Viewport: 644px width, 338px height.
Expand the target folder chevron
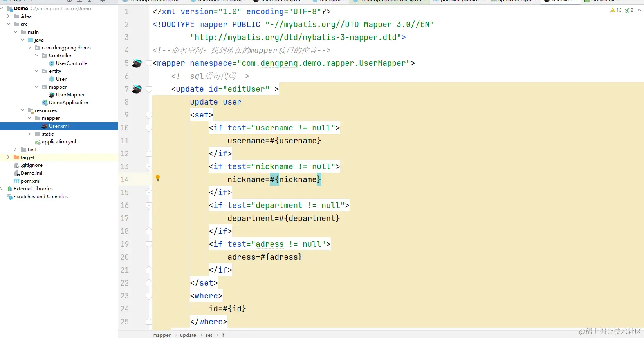click(9, 157)
